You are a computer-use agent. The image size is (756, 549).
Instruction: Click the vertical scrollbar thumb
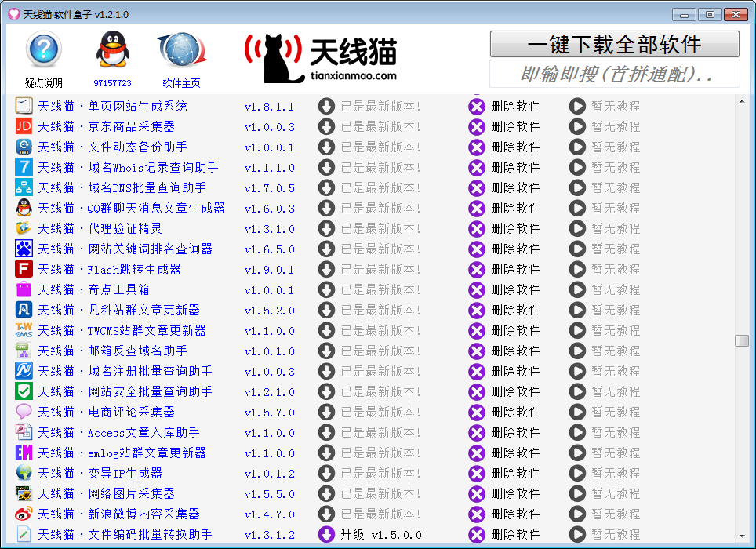pyautogui.click(x=742, y=340)
